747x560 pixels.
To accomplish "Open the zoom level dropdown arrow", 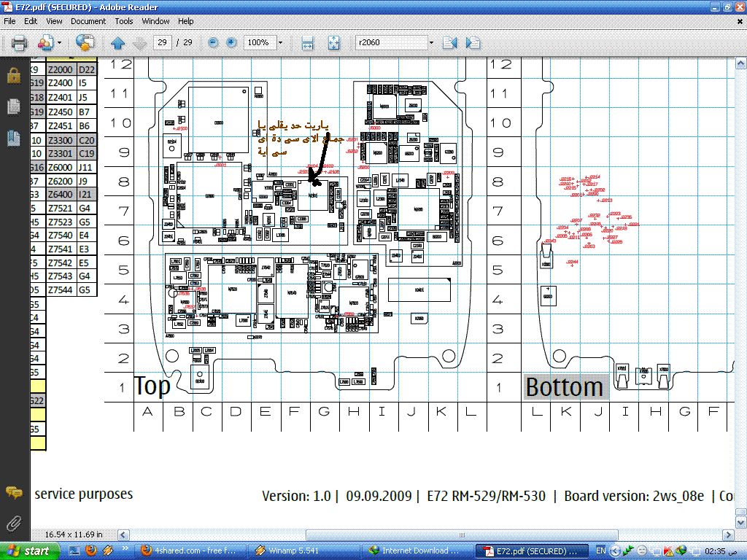I will coord(280,42).
